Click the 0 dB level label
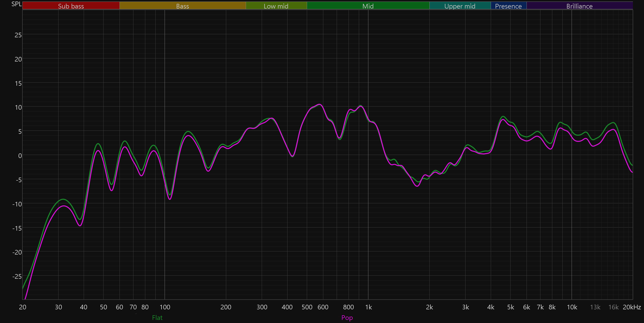This screenshot has height=323, width=644. point(20,156)
